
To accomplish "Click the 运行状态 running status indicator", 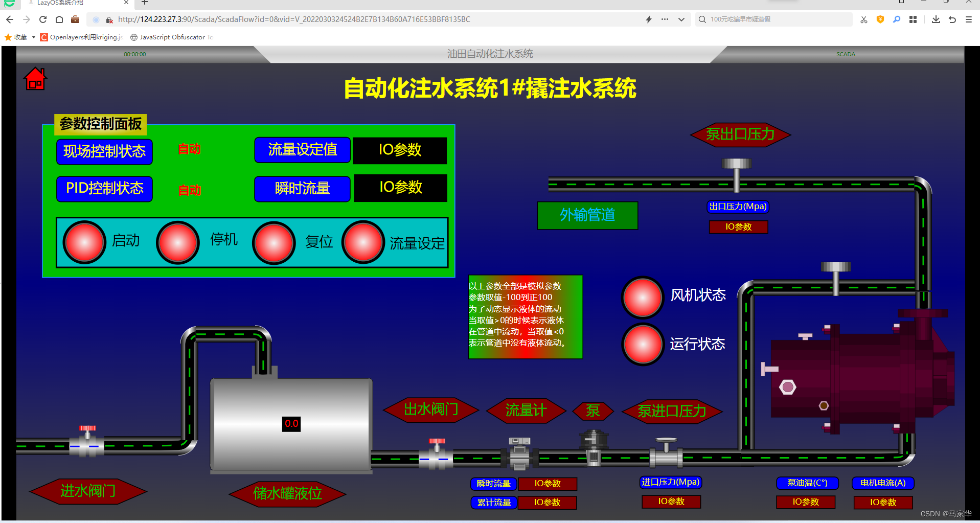I will coord(642,344).
